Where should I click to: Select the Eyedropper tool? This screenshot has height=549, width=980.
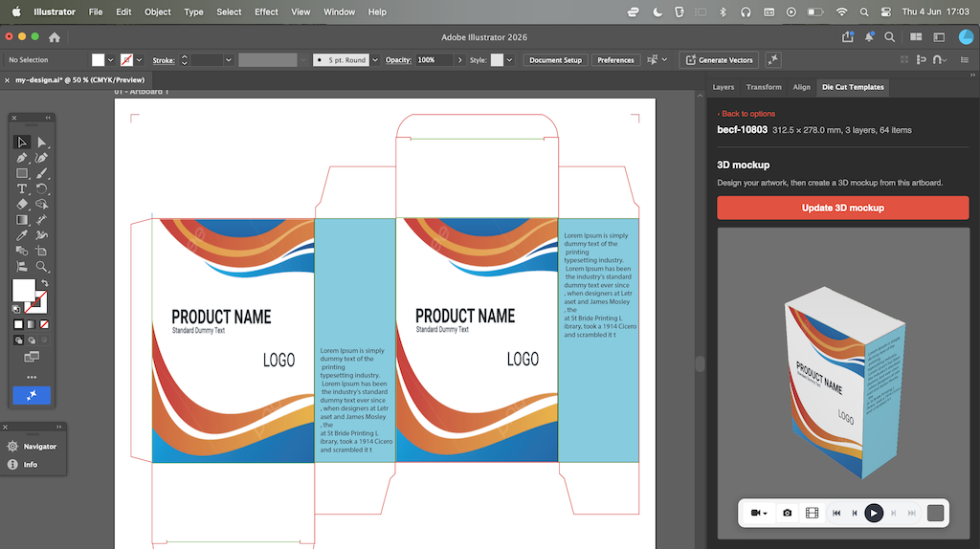[22, 235]
